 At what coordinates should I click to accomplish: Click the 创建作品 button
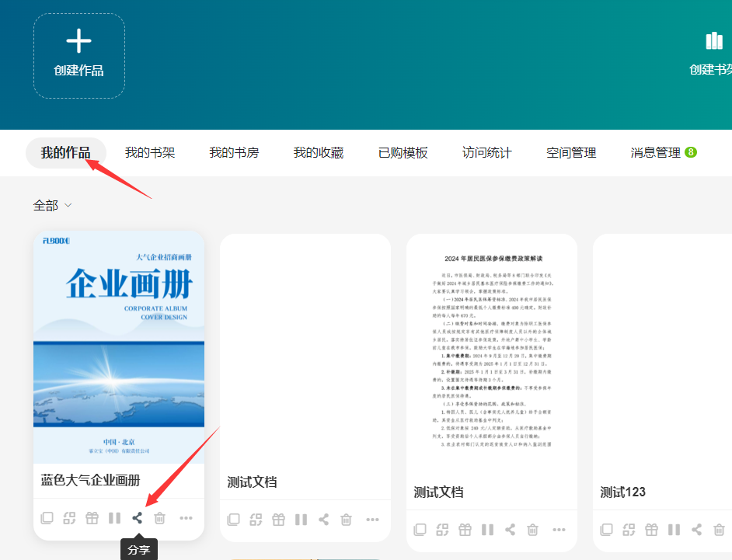(x=78, y=55)
